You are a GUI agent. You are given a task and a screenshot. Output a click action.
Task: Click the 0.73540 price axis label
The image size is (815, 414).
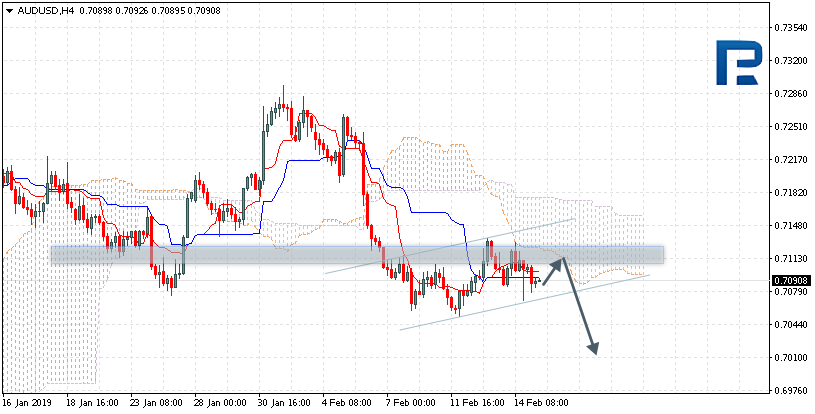[792, 27]
